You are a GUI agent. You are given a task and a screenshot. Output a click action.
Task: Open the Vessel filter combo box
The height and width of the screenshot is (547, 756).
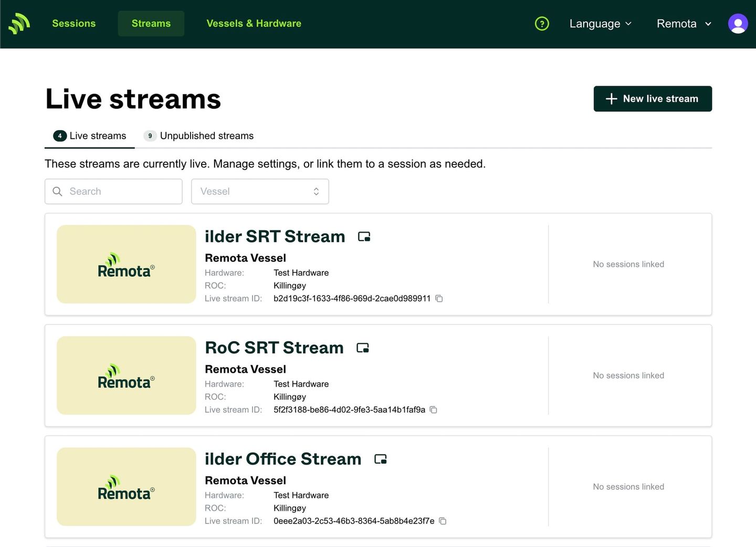(260, 192)
